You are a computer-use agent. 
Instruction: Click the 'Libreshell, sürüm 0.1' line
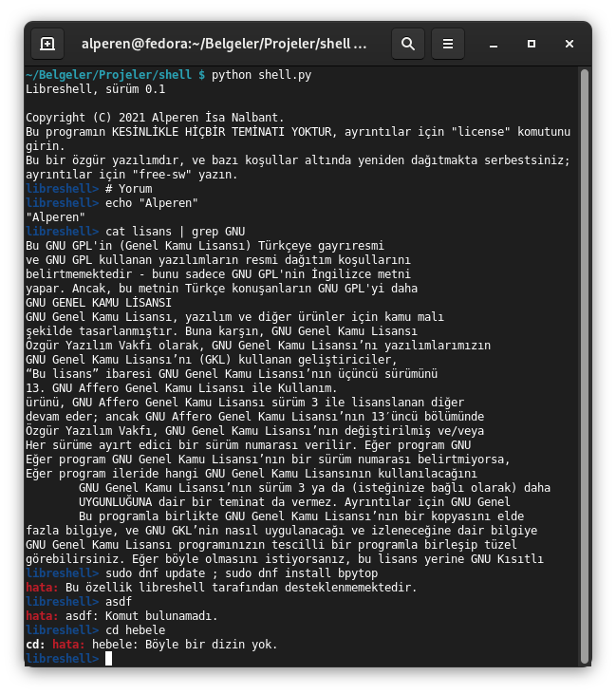tap(96, 89)
